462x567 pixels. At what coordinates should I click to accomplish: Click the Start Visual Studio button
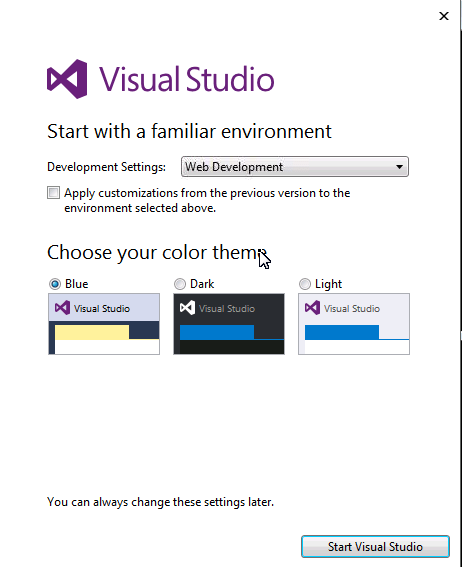pyautogui.click(x=375, y=546)
